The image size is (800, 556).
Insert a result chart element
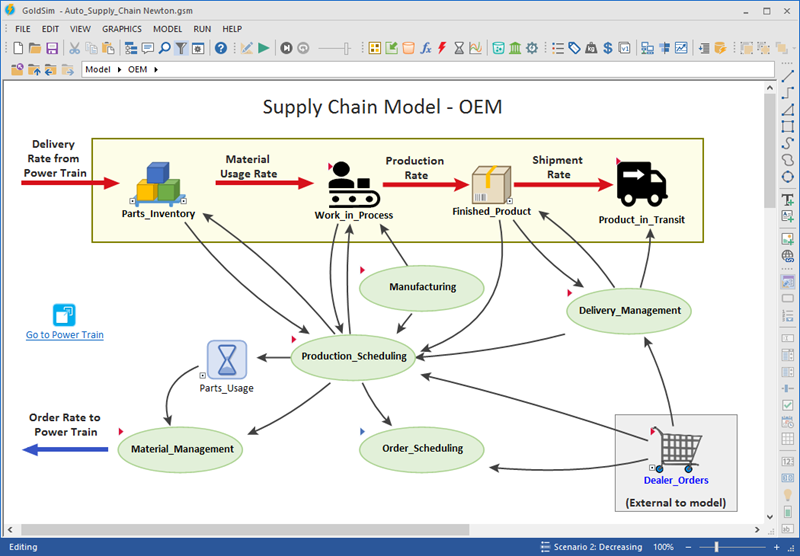coord(476,48)
